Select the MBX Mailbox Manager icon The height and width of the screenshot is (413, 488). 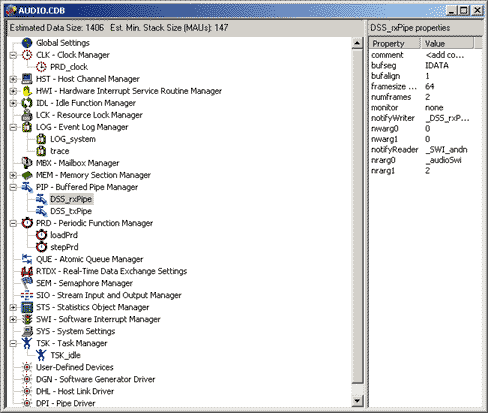pyautogui.click(x=27, y=163)
